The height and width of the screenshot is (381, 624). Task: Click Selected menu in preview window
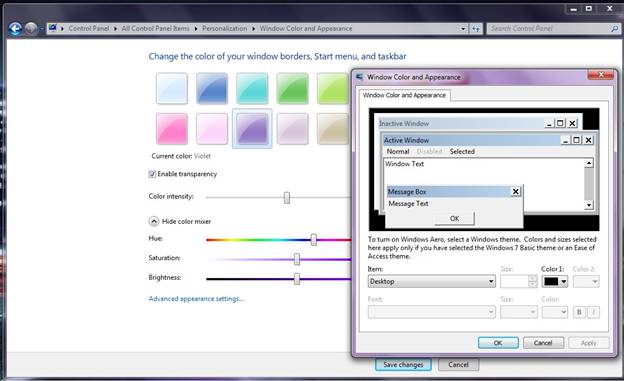(462, 152)
